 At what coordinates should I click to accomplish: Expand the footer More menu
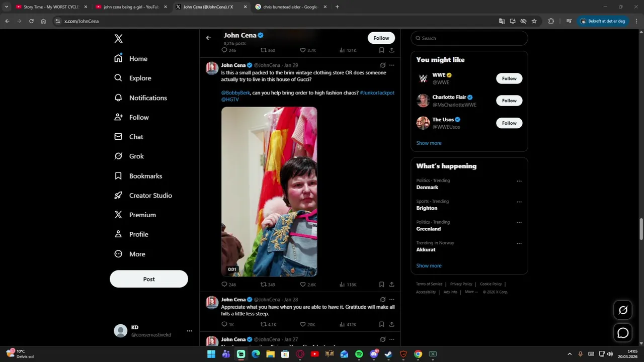[471, 292]
